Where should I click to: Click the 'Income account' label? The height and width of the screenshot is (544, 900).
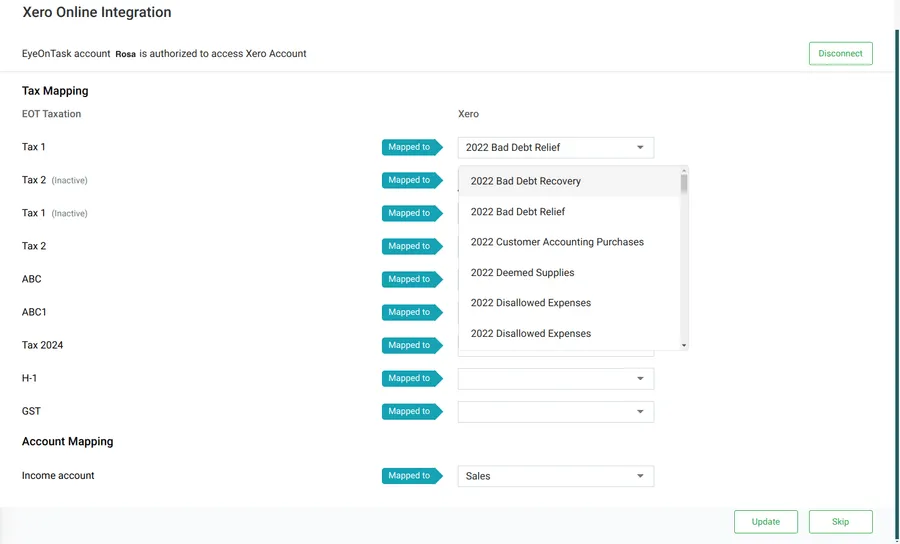(x=58, y=475)
